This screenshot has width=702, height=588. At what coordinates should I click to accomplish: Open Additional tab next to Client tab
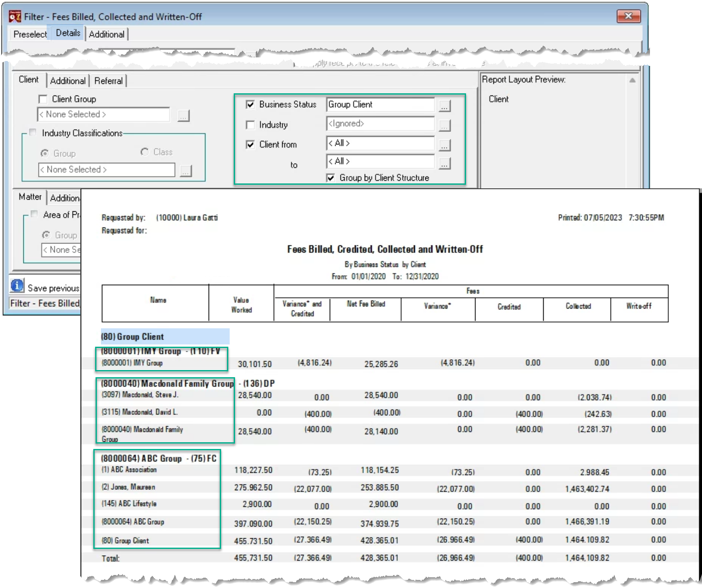tap(68, 81)
